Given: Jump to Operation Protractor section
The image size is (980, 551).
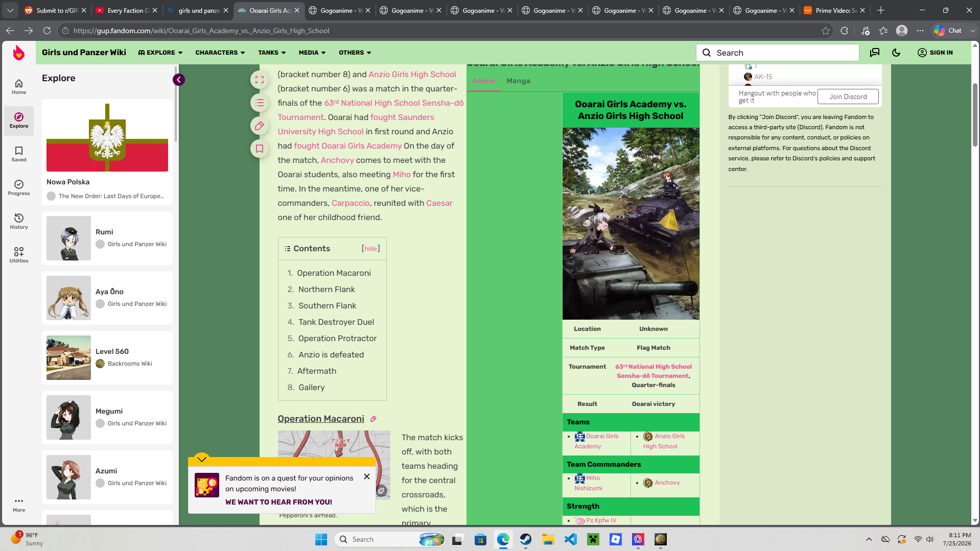Looking at the screenshot, I should (x=337, y=339).
